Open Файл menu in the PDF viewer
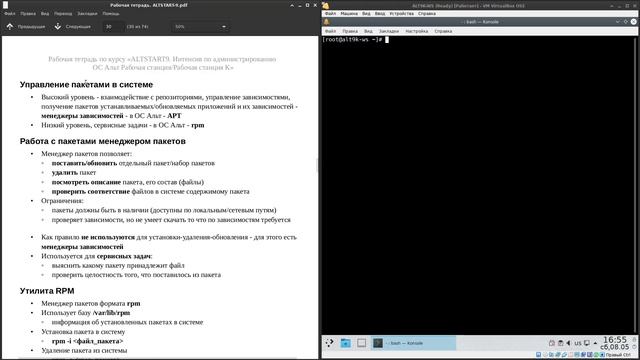Viewport: 640px width, 360px height. pyautogui.click(x=9, y=13)
